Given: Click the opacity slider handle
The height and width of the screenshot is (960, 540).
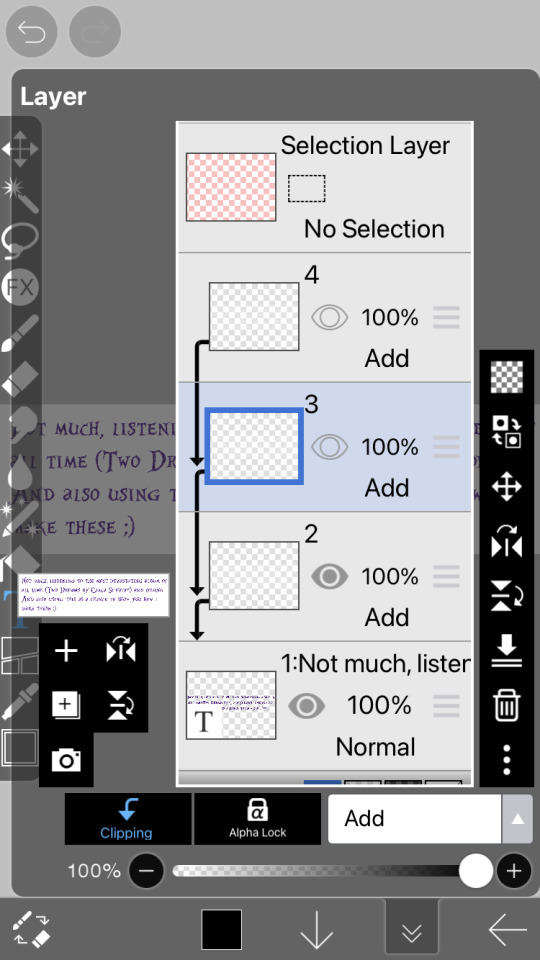Looking at the screenshot, I should click(x=476, y=871).
